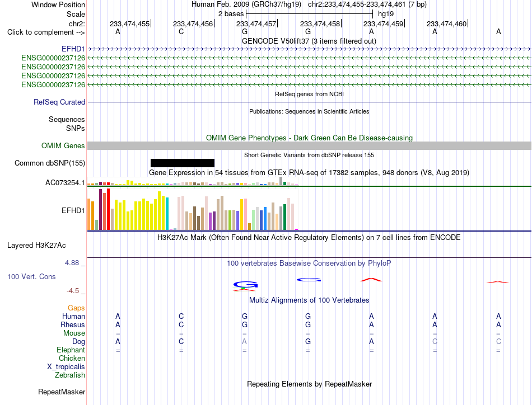Select the RepeatMasker track label
This screenshot has height=405, width=532.
click(x=62, y=392)
